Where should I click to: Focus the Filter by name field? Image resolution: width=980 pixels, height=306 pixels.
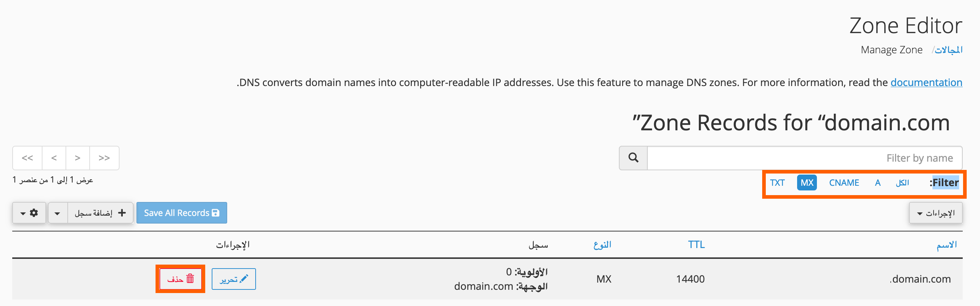point(805,158)
